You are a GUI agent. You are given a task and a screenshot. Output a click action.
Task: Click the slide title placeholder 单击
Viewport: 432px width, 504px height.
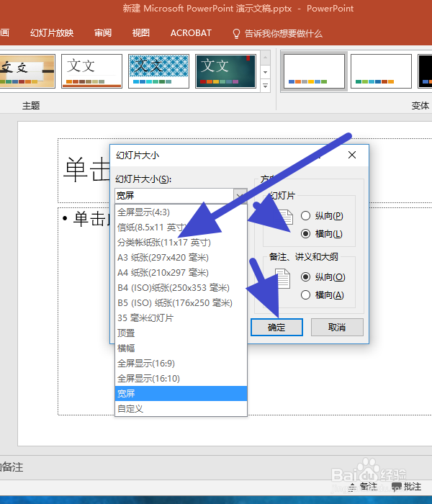coord(86,169)
